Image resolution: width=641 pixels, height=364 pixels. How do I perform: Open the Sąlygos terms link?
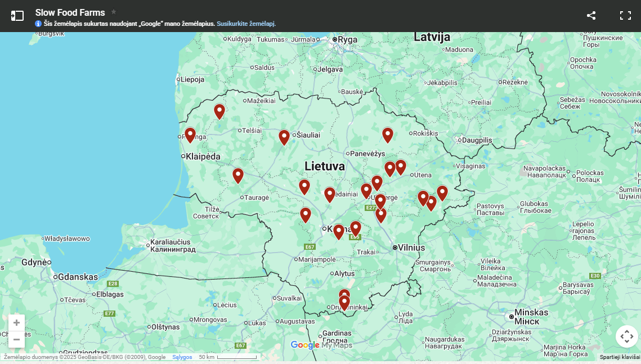pyautogui.click(x=182, y=357)
